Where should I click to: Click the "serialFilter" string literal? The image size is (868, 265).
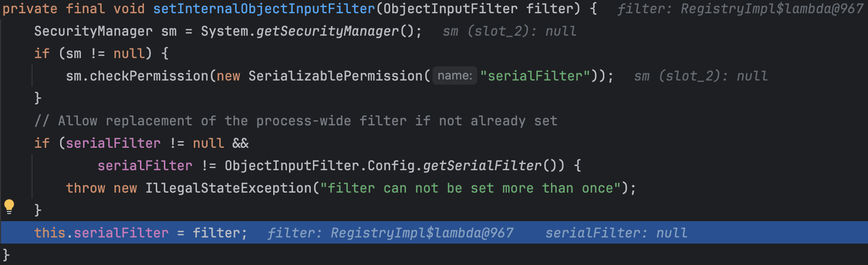click(x=535, y=76)
